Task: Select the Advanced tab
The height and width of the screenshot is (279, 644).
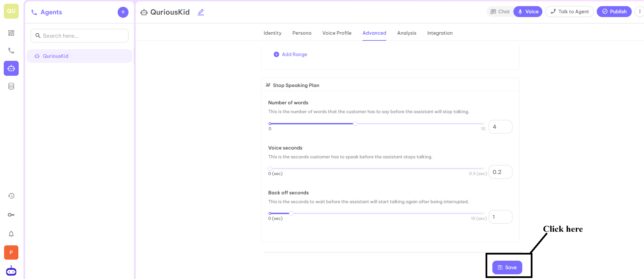Action: (x=374, y=33)
